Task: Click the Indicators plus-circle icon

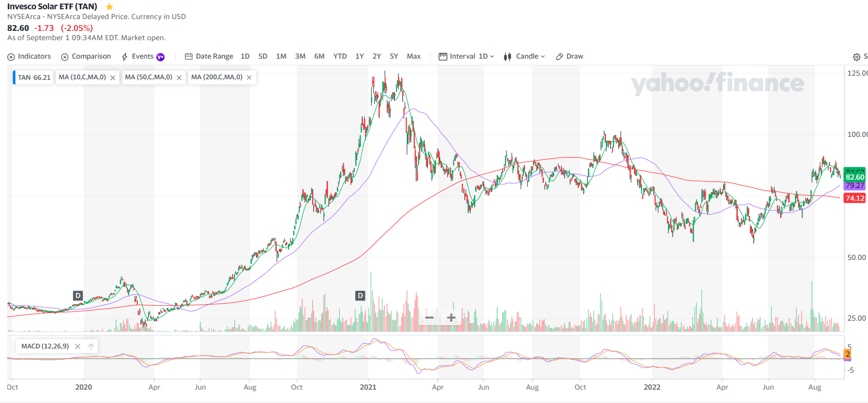Action: pyautogui.click(x=11, y=57)
